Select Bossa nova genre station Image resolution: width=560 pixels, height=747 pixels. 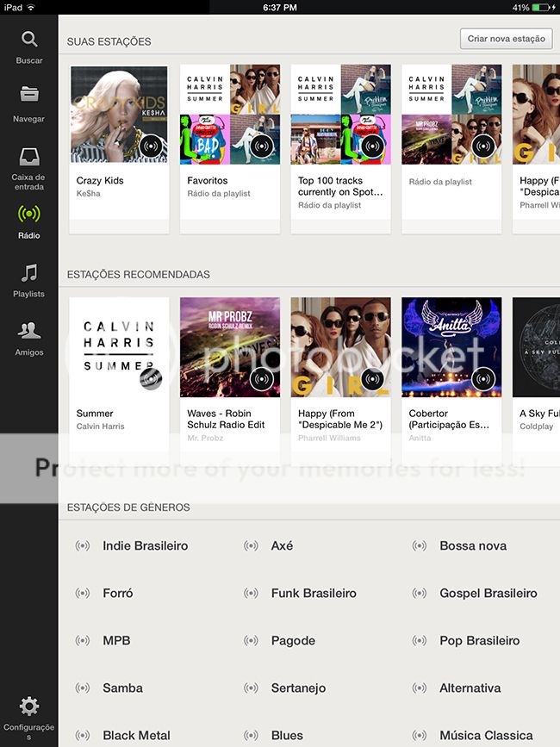pos(473,545)
